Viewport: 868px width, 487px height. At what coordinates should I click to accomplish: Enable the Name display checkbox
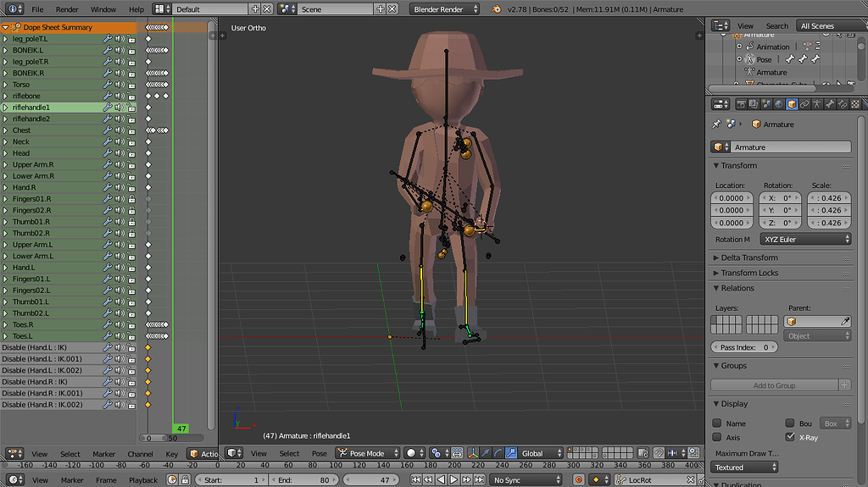[717, 423]
